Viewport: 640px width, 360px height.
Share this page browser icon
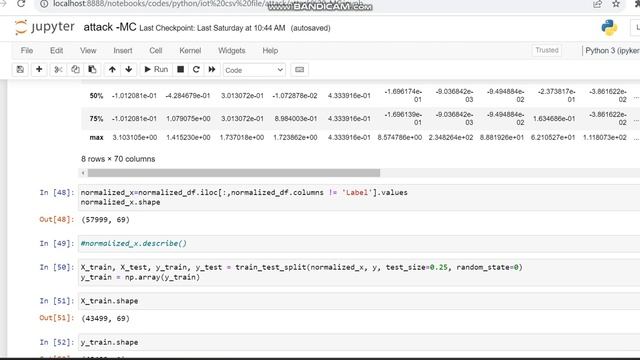pos(598,4)
